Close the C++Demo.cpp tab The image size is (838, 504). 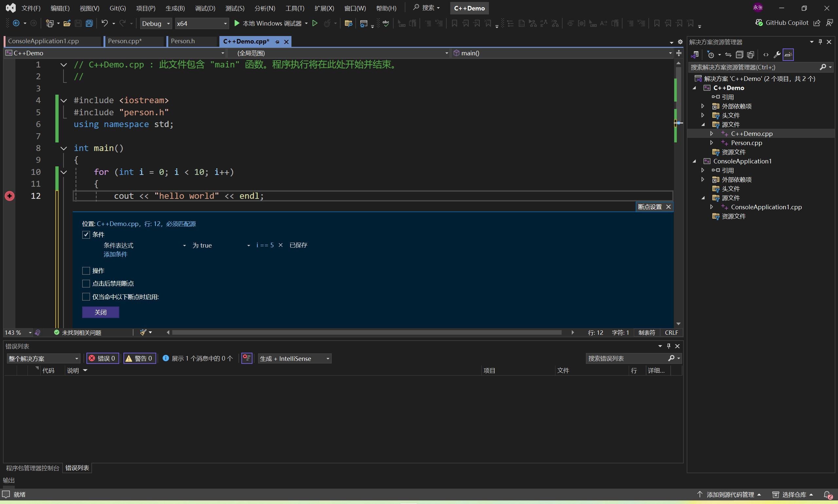pyautogui.click(x=286, y=42)
